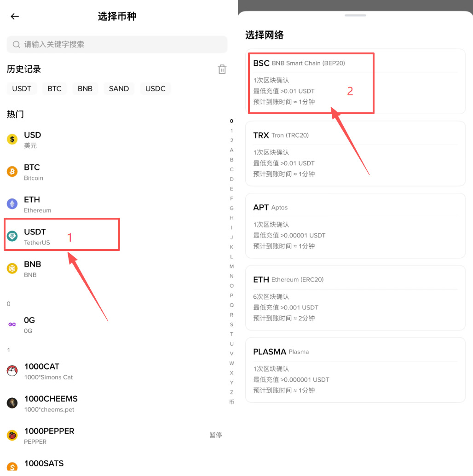Jump to index letter S
The height and width of the screenshot is (476, 473).
231,325
